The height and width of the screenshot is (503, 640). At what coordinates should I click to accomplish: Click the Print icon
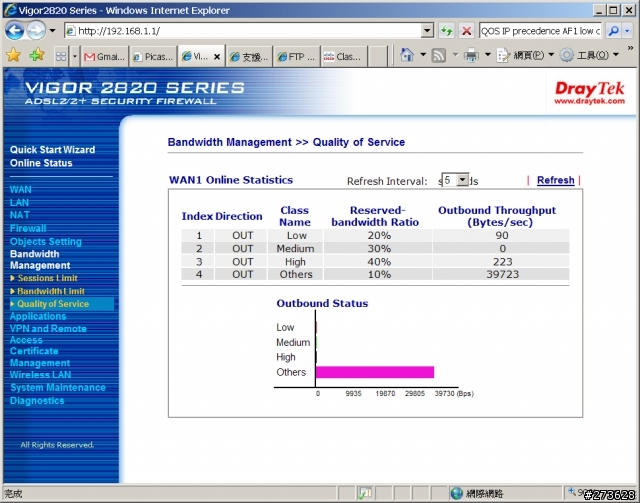(471, 55)
